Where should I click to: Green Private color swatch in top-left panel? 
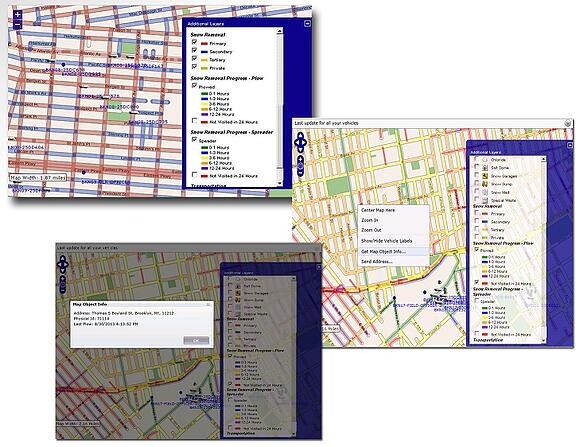pos(204,68)
